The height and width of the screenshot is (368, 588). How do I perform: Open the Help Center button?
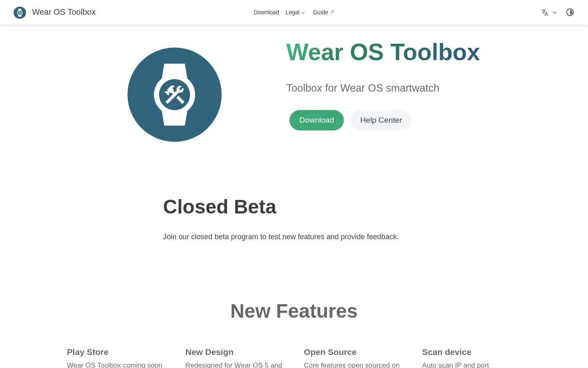coord(381,120)
